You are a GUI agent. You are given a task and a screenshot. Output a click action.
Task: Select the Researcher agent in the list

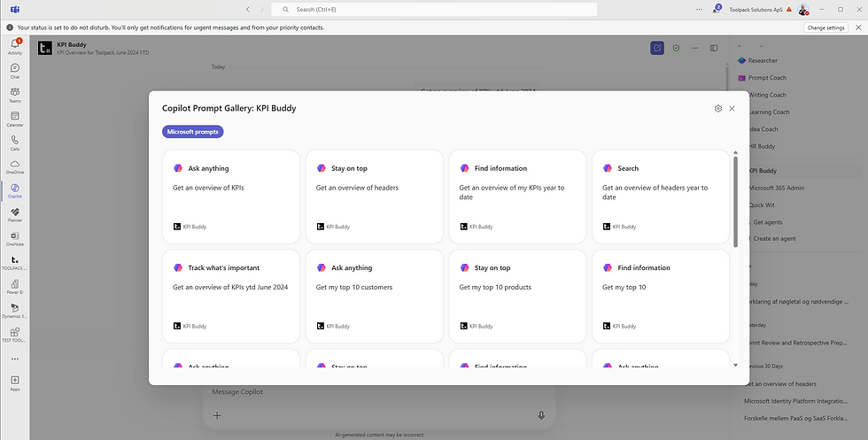(763, 60)
